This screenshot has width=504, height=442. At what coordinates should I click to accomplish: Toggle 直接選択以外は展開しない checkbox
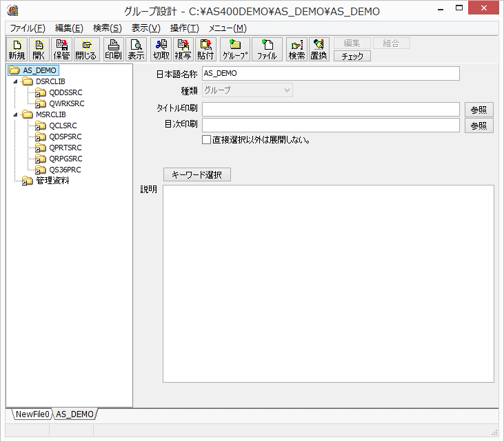[x=206, y=140]
